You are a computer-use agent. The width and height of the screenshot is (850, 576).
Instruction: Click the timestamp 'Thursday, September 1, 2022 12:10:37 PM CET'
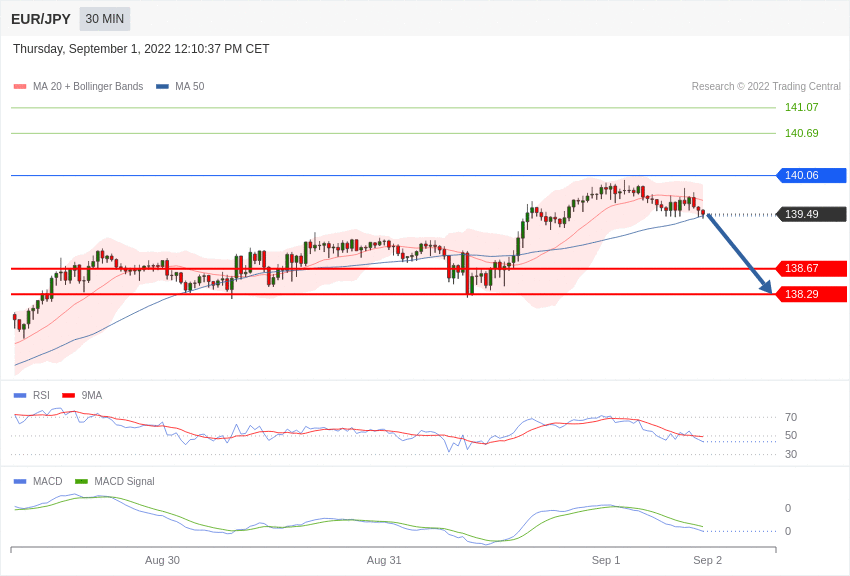click(x=141, y=49)
